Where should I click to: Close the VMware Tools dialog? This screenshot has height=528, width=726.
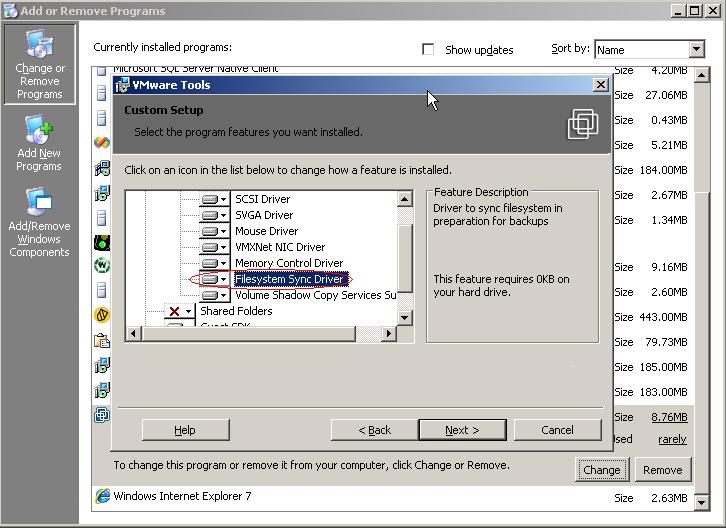(x=601, y=85)
